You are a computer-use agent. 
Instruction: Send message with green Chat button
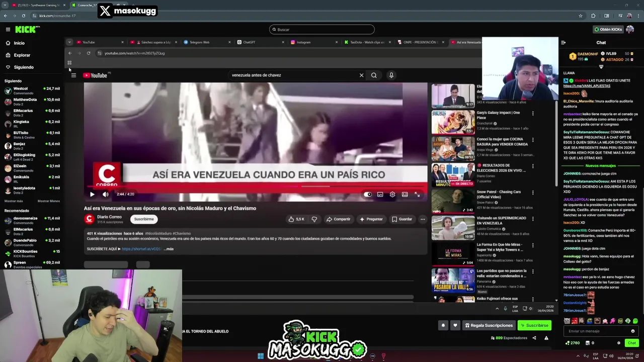(632, 343)
